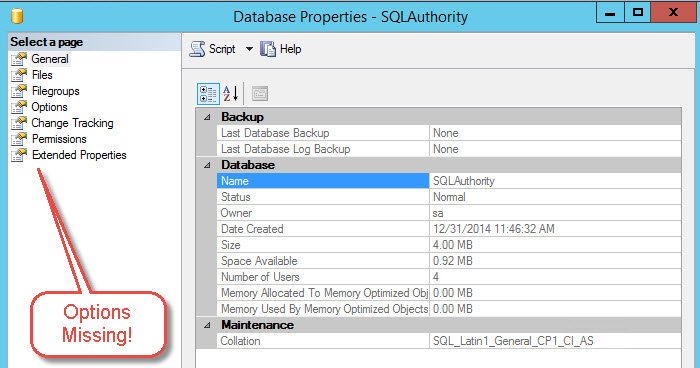The height and width of the screenshot is (368, 700).
Task: Select Memory Allocated To Memory Optimized Objects row
Action: tap(449, 293)
